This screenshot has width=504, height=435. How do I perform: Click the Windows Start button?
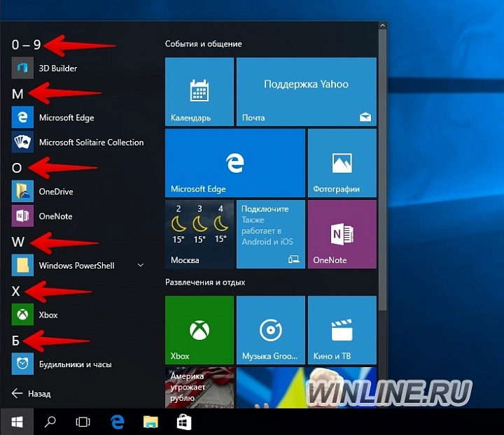coord(17,422)
